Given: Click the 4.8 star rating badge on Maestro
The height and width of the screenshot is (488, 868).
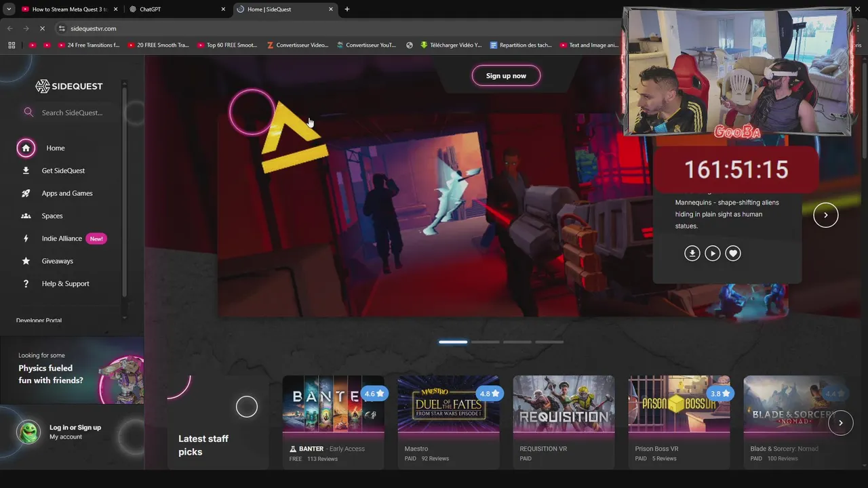Looking at the screenshot, I should (490, 394).
